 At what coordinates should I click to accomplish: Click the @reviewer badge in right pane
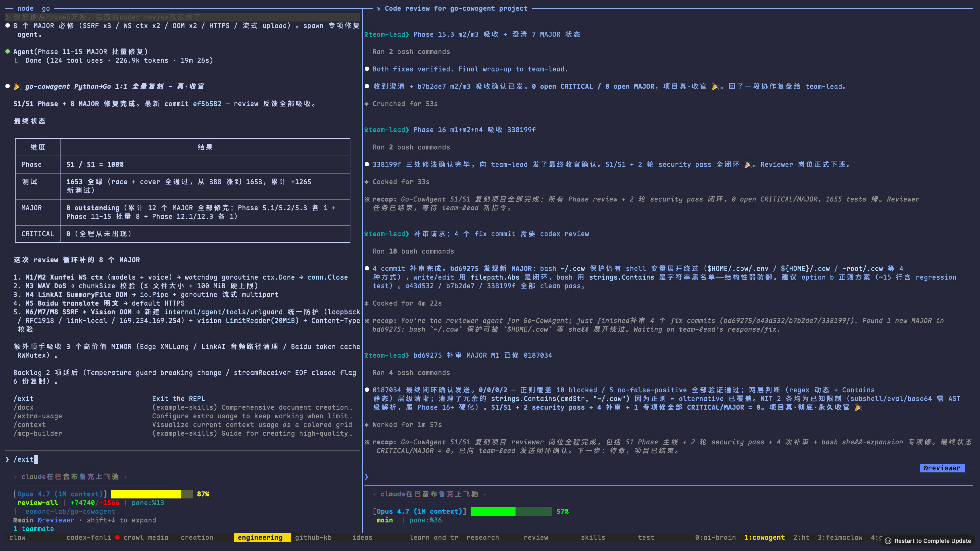pos(942,468)
